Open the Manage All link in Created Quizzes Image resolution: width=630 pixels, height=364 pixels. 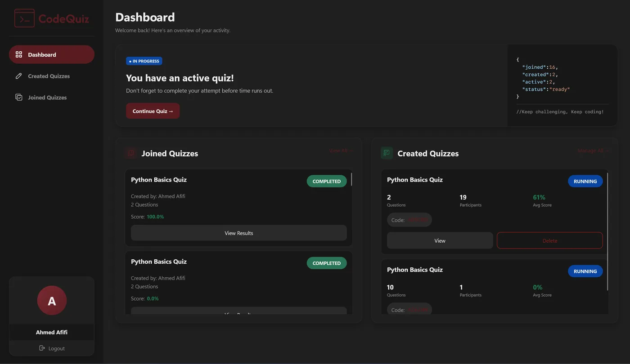click(593, 151)
